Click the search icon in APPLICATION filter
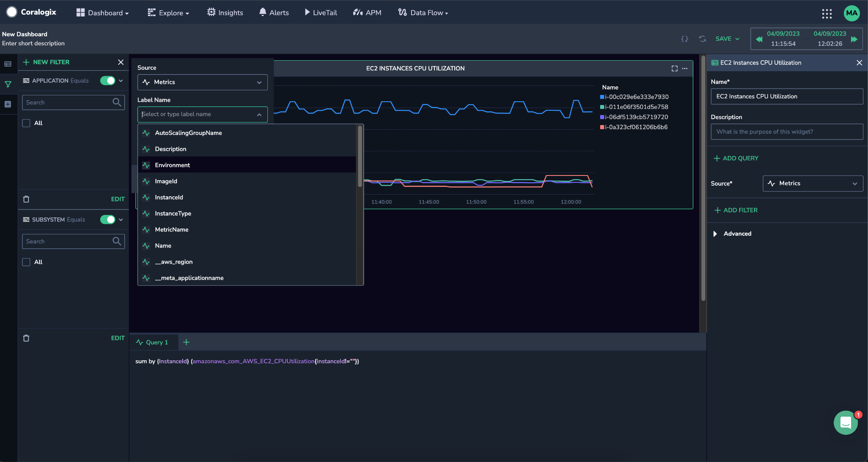This screenshot has height=462, width=868. coord(117,102)
